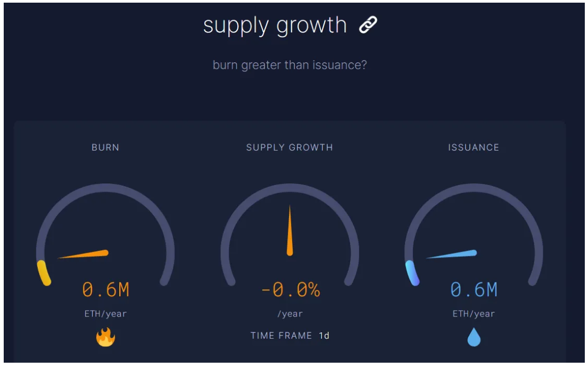Click the orange burn gauge needle
Image resolution: width=588 pixels, height=368 pixels.
tap(85, 254)
